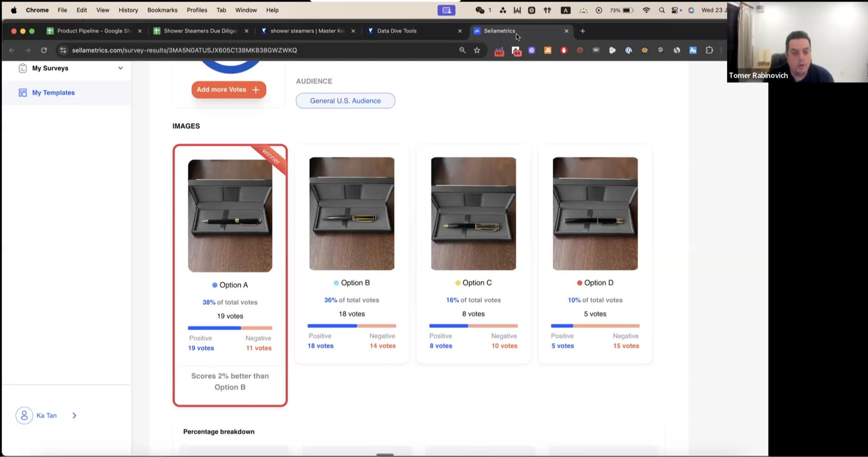Click the My Surveys clipboard icon
Viewport: 868px width, 457px height.
coord(23,68)
